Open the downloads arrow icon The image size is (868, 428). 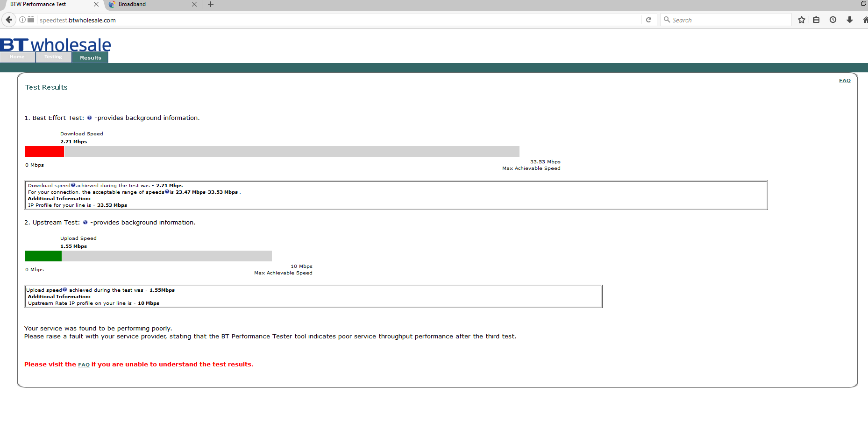[x=849, y=20]
